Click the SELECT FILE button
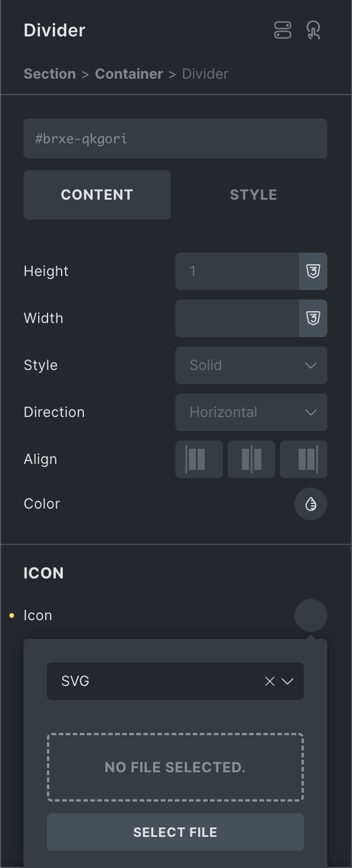 pyautogui.click(x=175, y=832)
